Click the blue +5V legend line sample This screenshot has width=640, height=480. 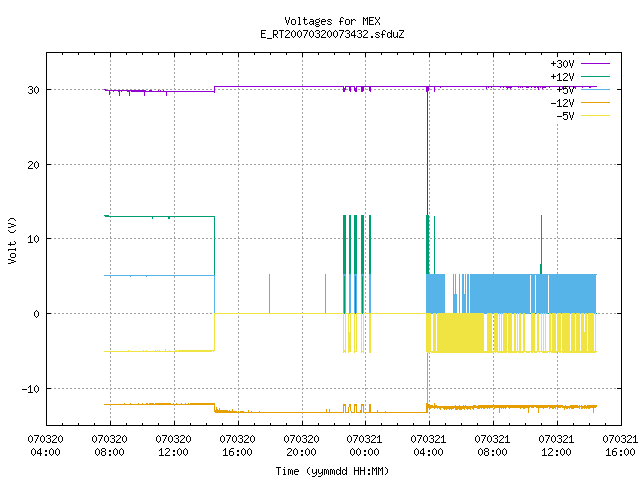point(595,89)
